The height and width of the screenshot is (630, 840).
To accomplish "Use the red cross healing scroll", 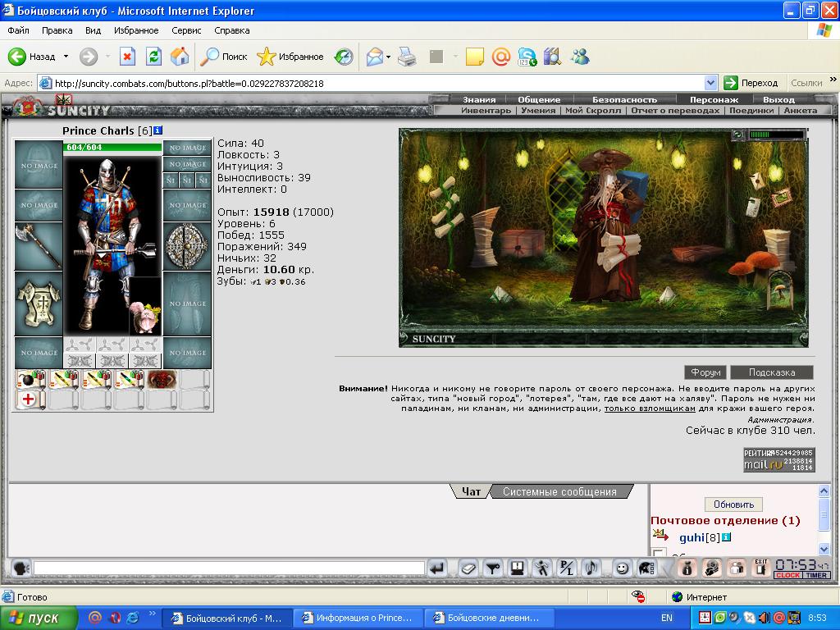I will point(31,399).
